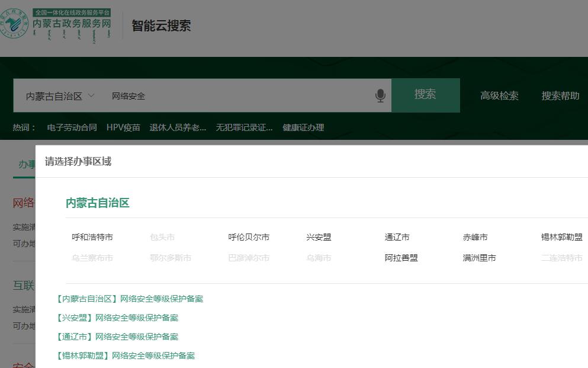
Task: Open 【锡林郭勒盟】网络安全等级保护备案 link
Action: (126, 356)
